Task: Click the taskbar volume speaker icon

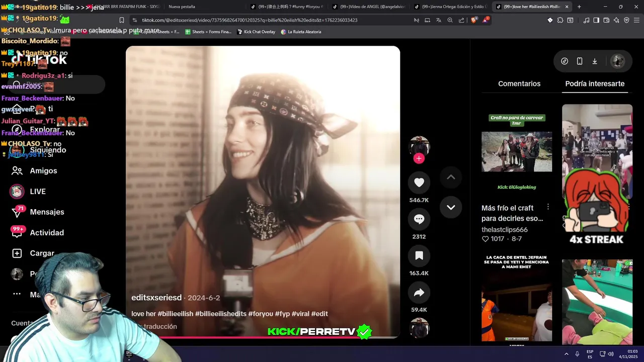Action: click(x=610, y=354)
